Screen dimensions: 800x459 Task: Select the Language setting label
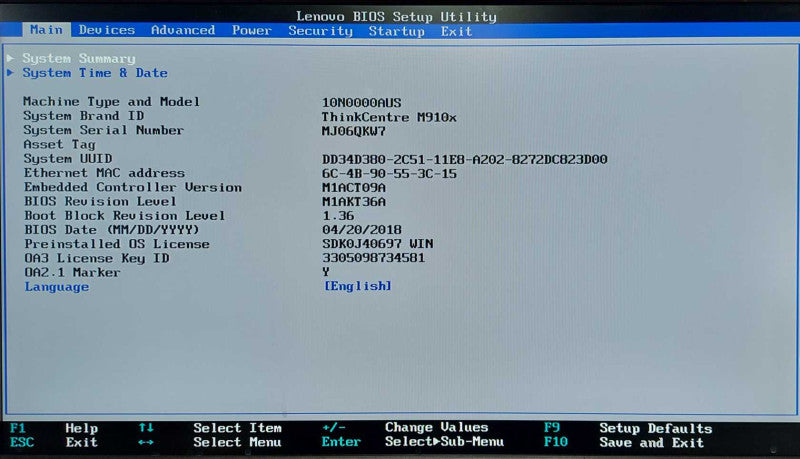pyautogui.click(x=57, y=287)
